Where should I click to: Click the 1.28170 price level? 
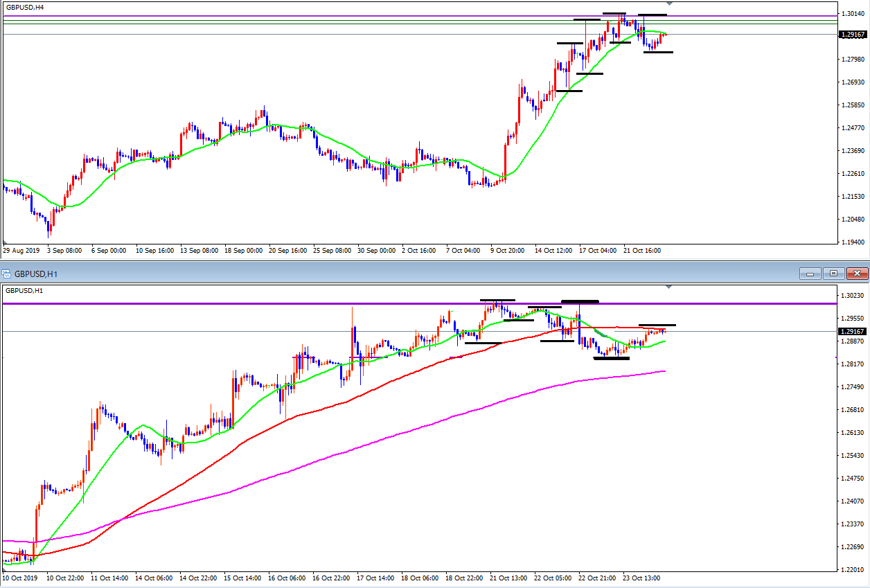pos(852,364)
